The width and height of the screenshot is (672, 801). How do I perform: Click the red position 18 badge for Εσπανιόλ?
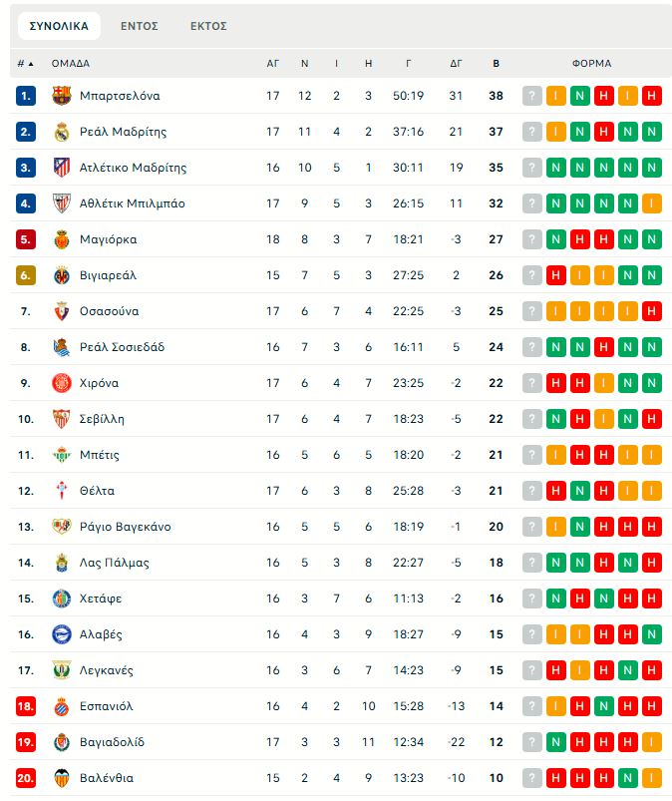(x=26, y=706)
